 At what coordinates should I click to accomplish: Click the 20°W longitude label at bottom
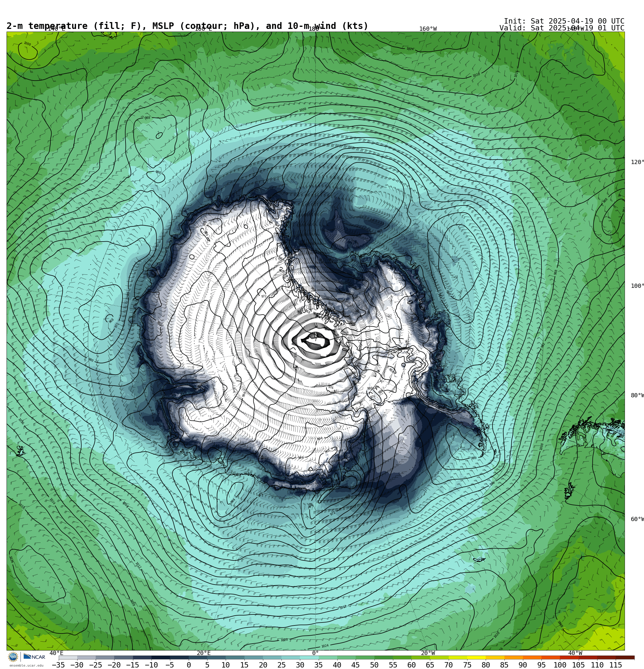point(428,653)
